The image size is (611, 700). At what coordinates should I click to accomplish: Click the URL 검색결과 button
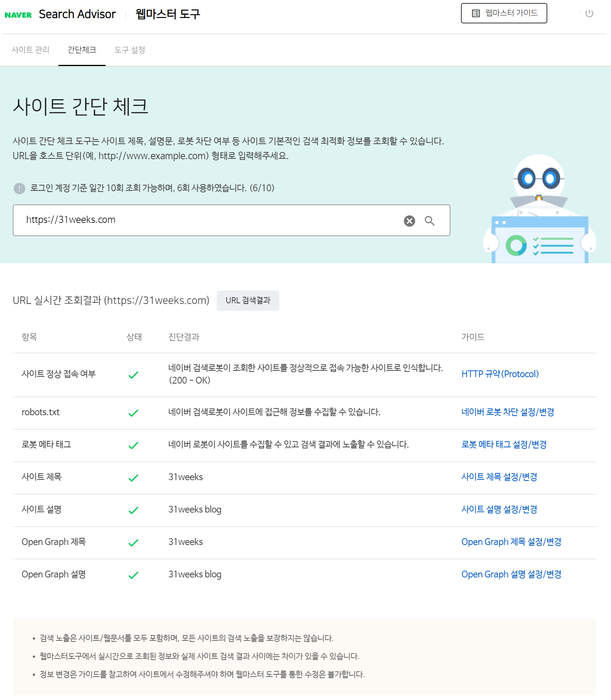pos(248,301)
